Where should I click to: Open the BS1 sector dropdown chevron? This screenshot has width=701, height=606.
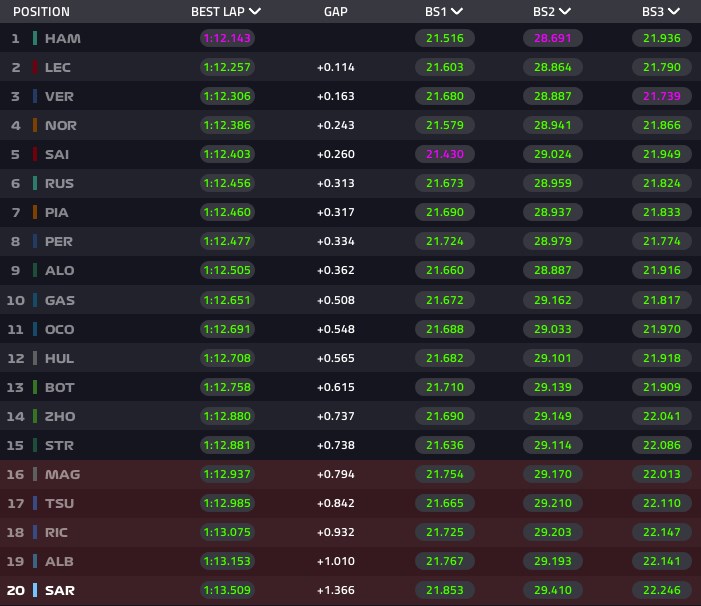tap(457, 11)
